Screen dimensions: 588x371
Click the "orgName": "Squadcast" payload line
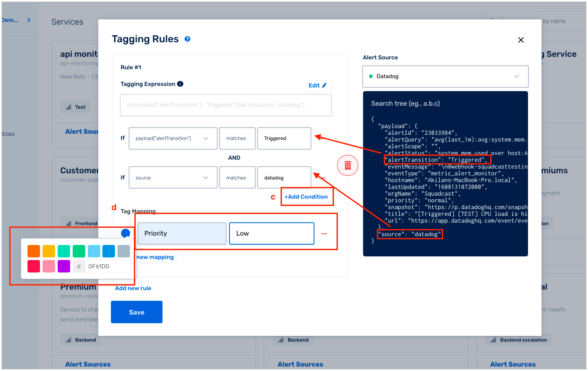coord(423,194)
